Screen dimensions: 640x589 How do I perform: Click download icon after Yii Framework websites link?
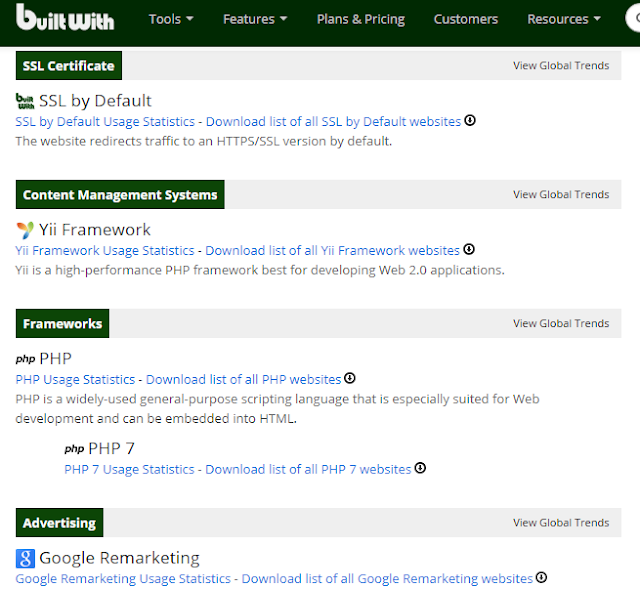click(469, 249)
